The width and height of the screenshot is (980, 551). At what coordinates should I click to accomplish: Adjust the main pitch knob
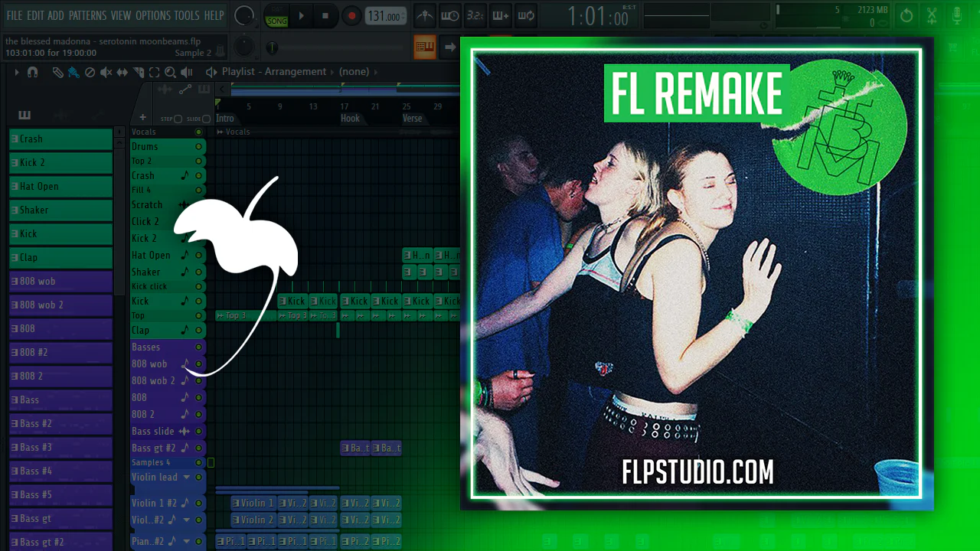point(243,47)
